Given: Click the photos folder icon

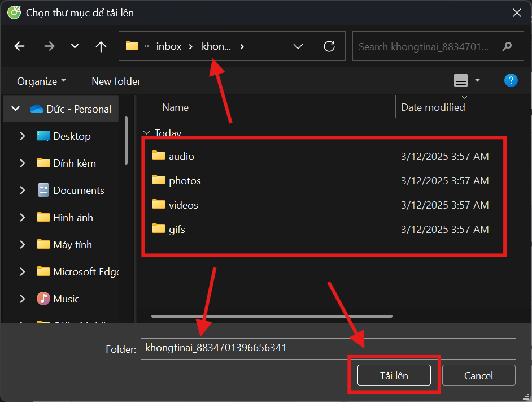Looking at the screenshot, I should tap(159, 180).
